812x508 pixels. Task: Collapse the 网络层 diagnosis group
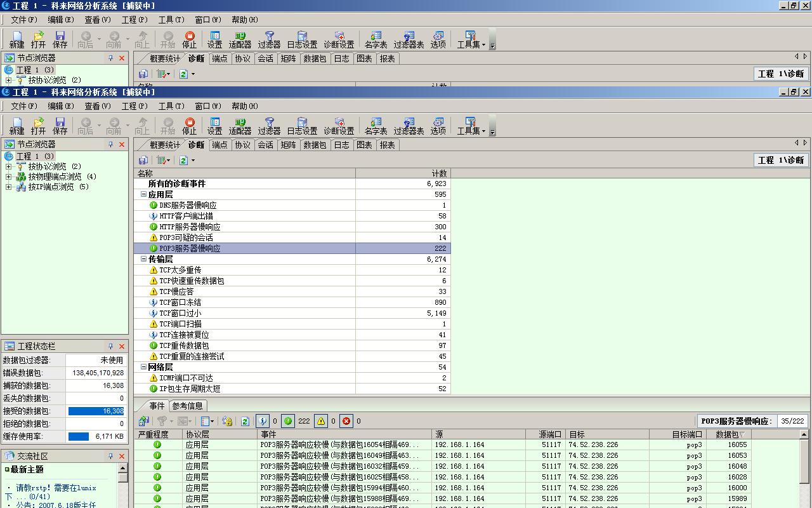coord(144,367)
